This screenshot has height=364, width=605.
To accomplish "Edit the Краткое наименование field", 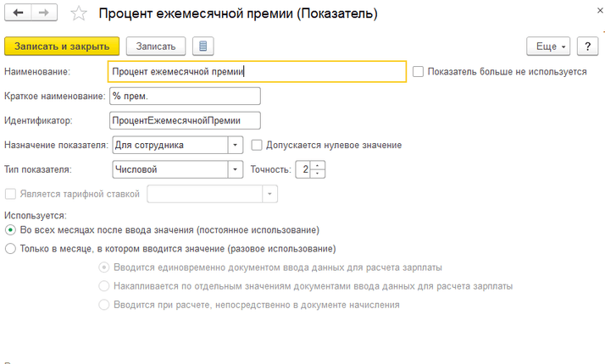I will (x=185, y=97).
